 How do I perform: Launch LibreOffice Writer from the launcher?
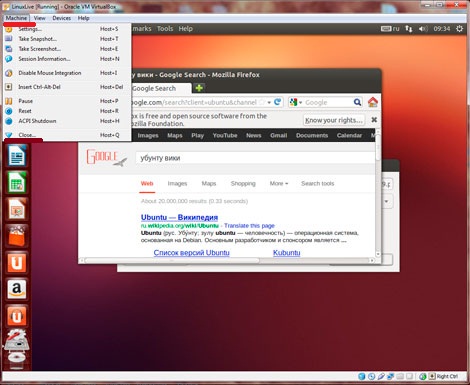click(x=17, y=156)
